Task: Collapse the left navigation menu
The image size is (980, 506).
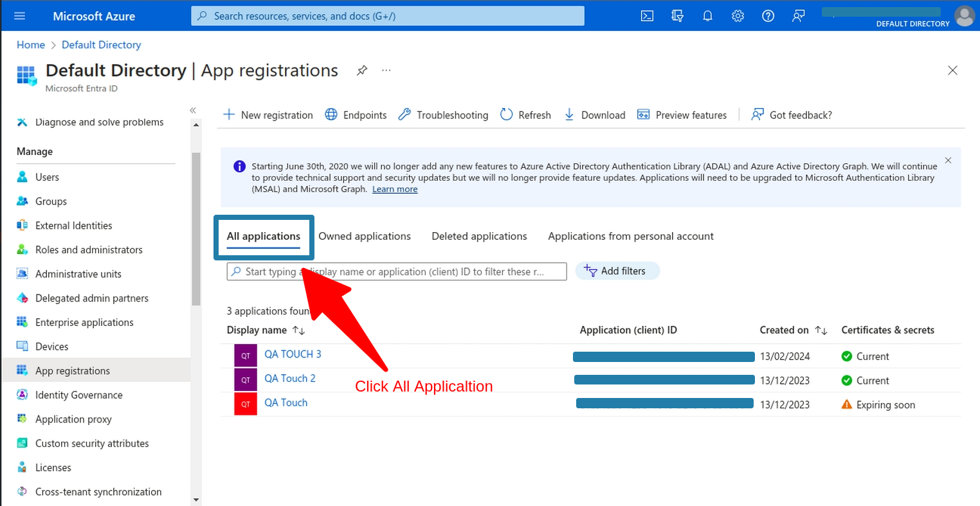Action: click(x=193, y=111)
